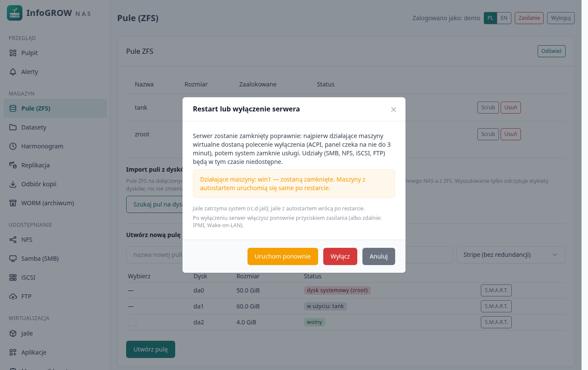Cancel the dialog with Anuluj
Screen dimensions: 588x370
tap(379, 256)
